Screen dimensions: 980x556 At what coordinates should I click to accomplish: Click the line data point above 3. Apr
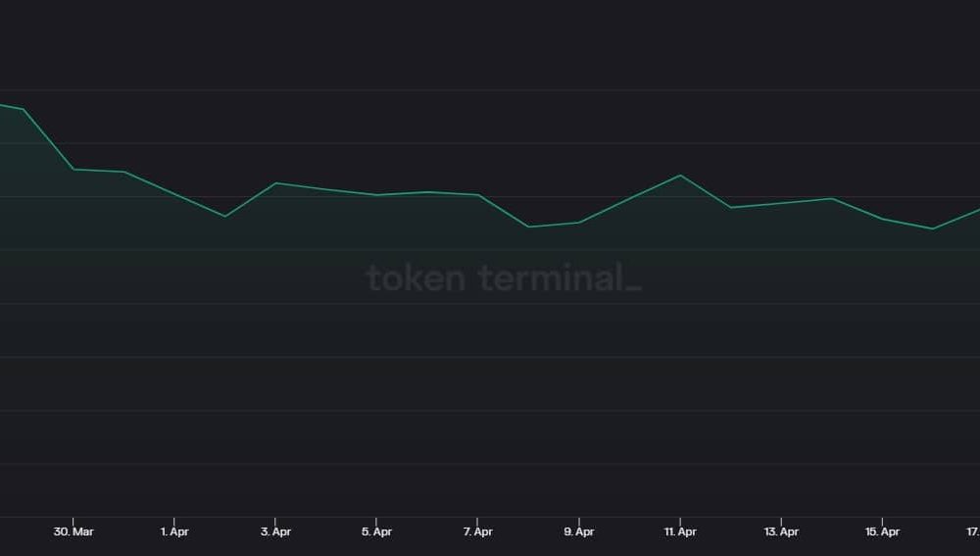pyautogui.click(x=275, y=183)
